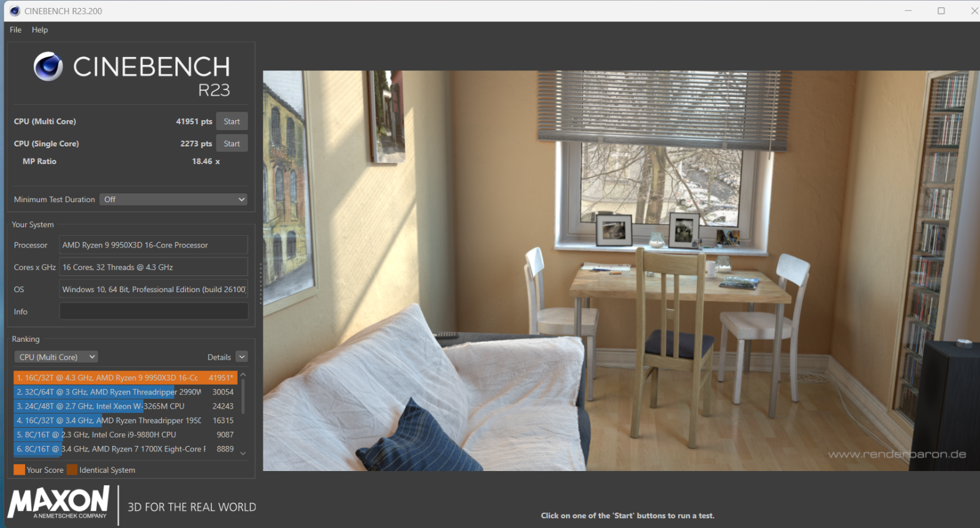The image size is (980, 528).
Task: Click the Your System section heading
Action: 33,225
